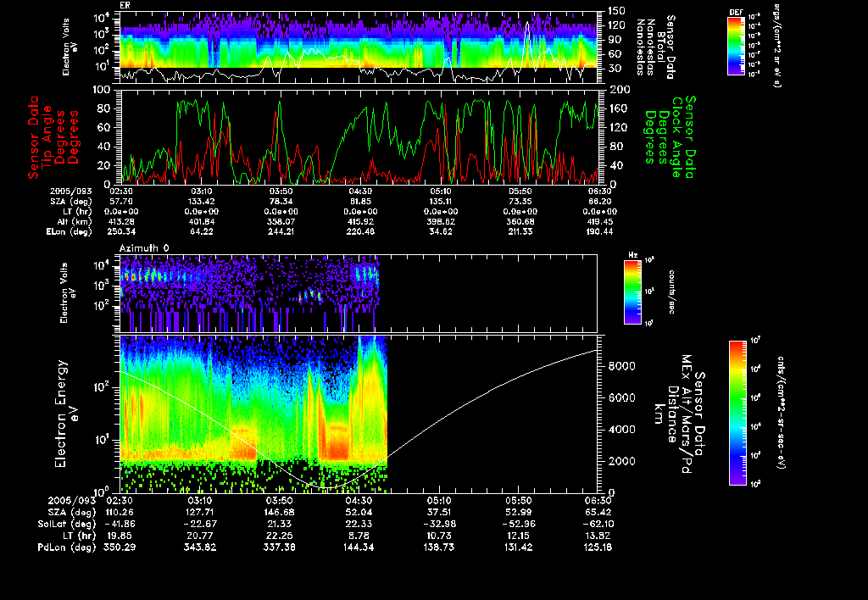
Task: Click the '2000' distance axis tick label
Action: click(x=621, y=461)
